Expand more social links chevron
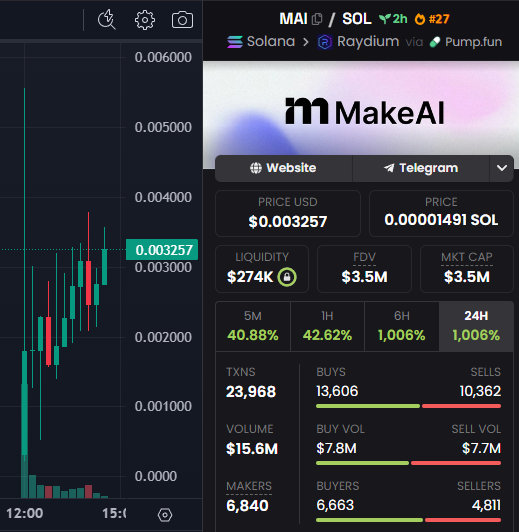Image resolution: width=519 pixels, height=532 pixels. tap(502, 168)
